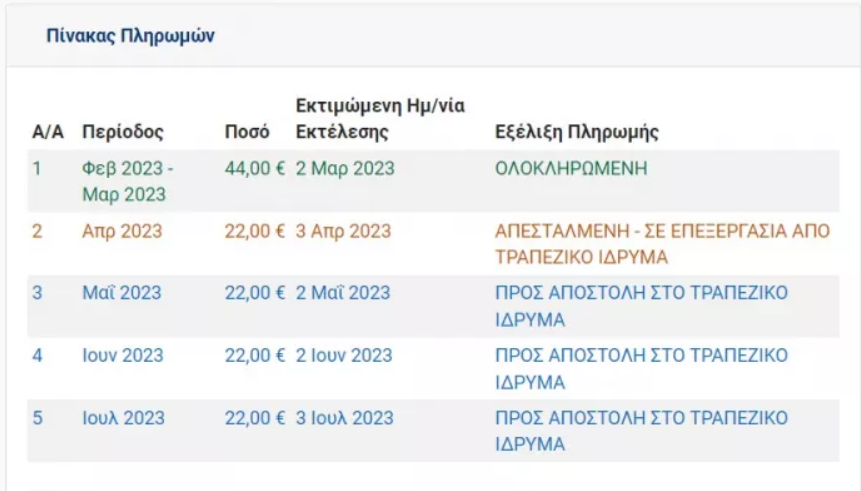Screen dimensions: 861x491
Task: Click the Εξέλιξη Πληρωμής column header
Action: click(577, 132)
